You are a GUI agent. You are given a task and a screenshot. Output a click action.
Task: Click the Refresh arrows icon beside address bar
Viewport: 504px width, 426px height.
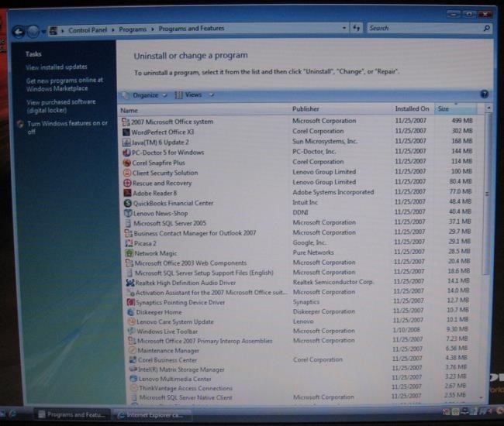pyautogui.click(x=356, y=28)
